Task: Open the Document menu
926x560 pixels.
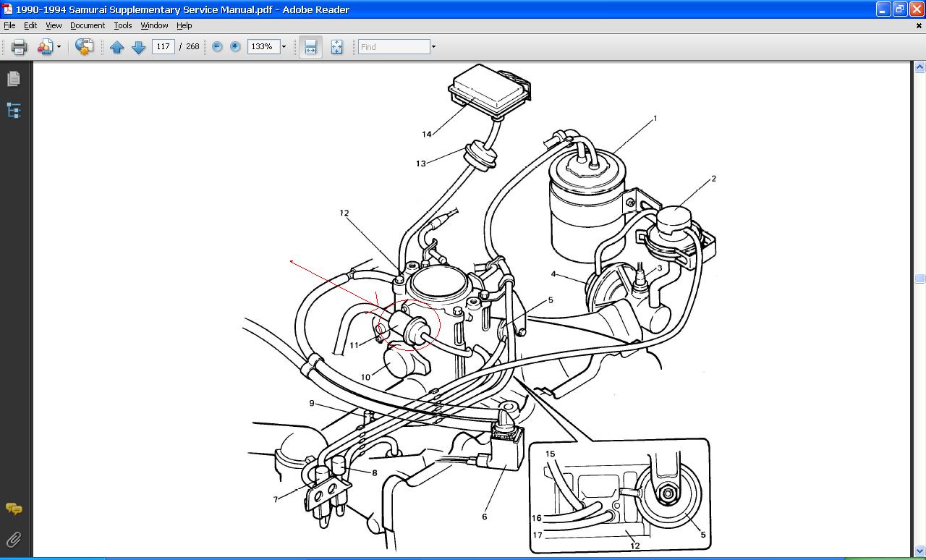Action: (88, 25)
